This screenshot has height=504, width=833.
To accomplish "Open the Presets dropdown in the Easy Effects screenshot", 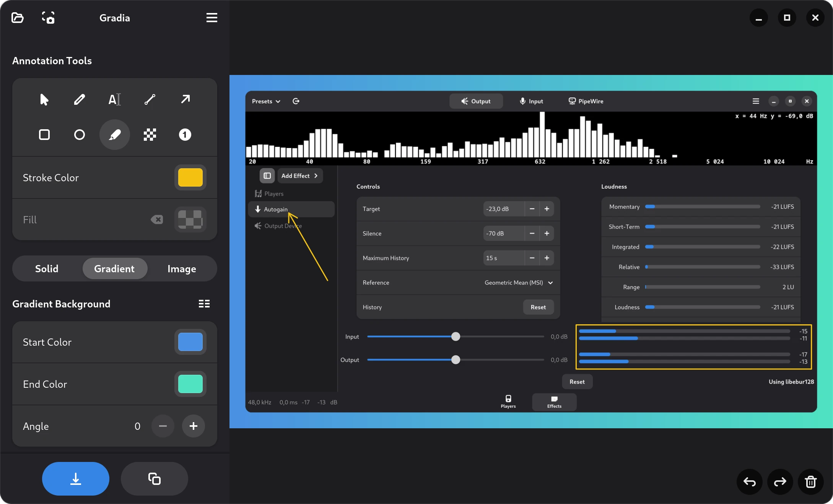I will click(x=266, y=101).
